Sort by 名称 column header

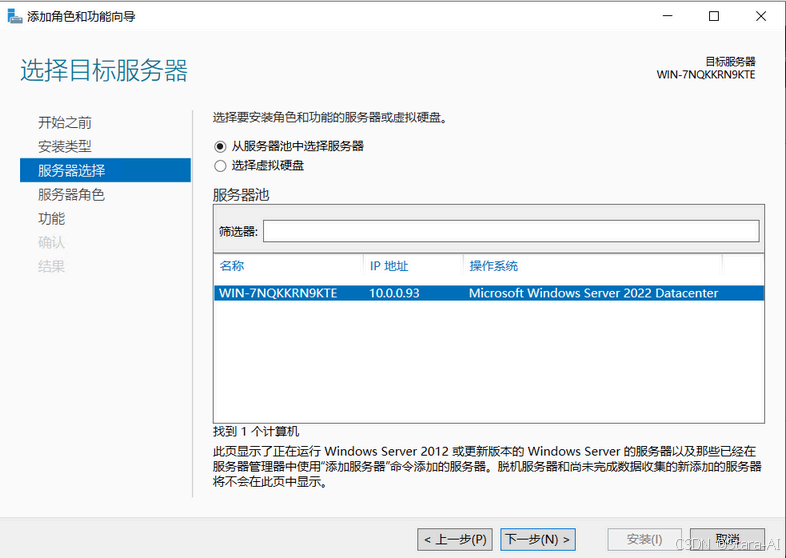(232, 266)
